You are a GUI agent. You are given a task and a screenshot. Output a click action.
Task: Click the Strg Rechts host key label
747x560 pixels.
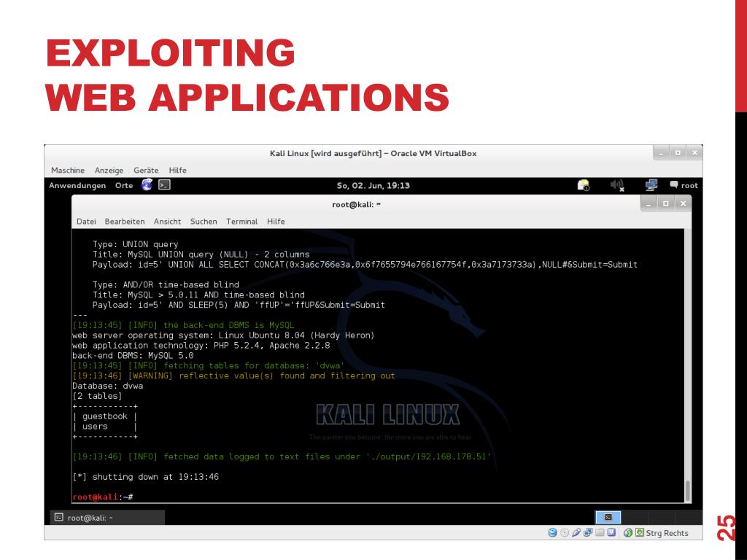point(667,533)
